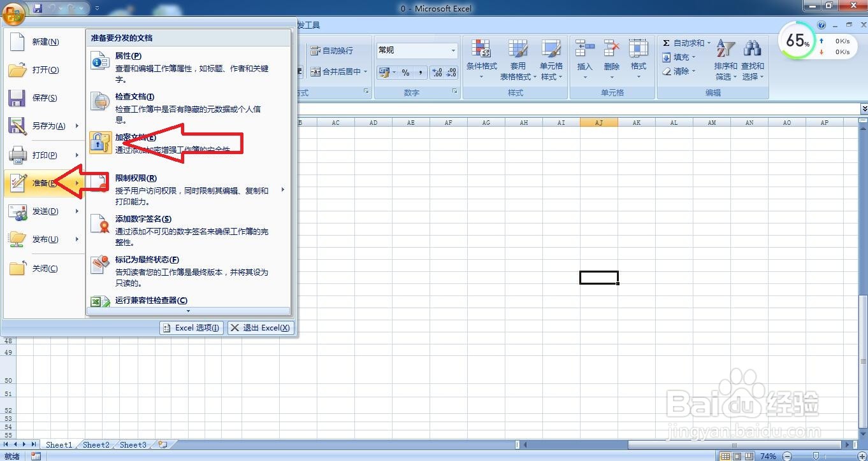The width and height of the screenshot is (868, 461).
Task: Select 检查文档(I) entry
Action: pos(188,108)
